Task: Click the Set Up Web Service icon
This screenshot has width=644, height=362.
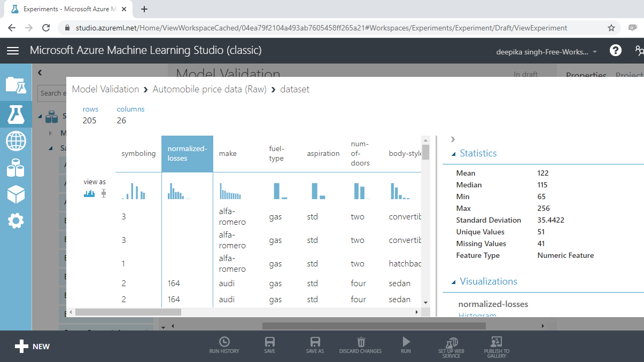Action: pos(452,347)
